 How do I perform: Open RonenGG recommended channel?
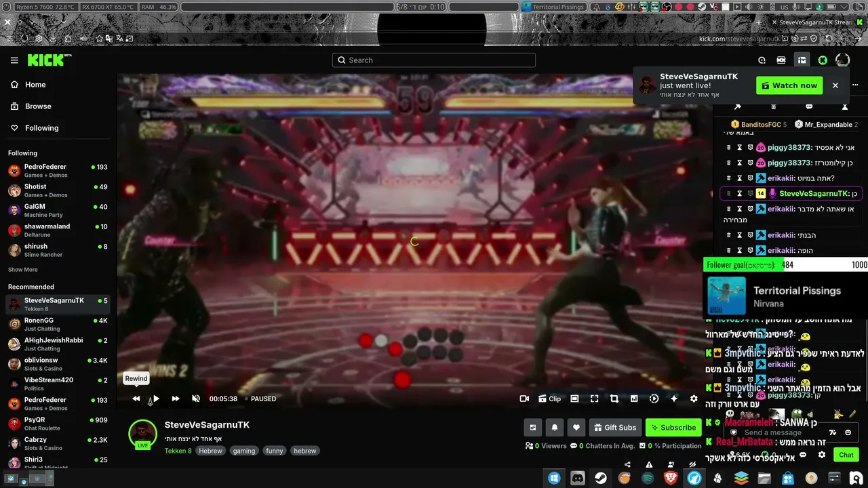[58, 324]
